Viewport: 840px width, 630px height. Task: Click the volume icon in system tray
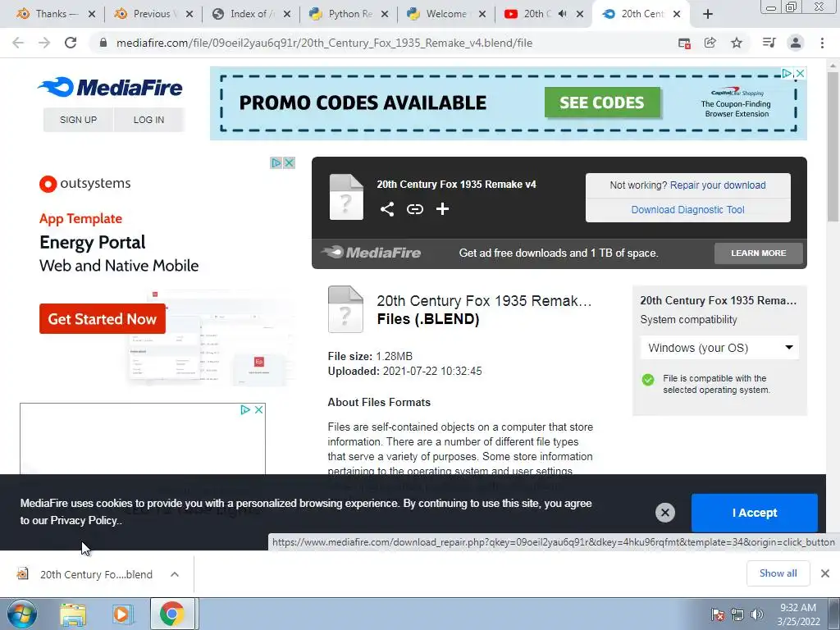757,614
